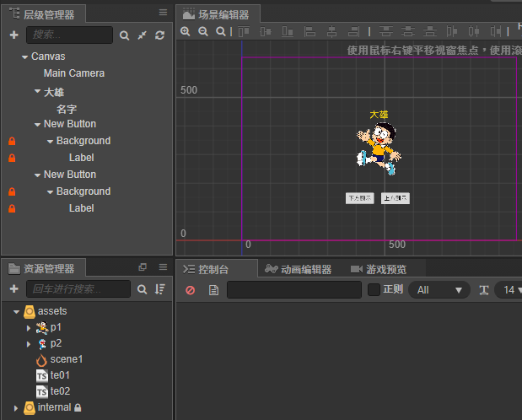Collapse the second New Button arrow
Screen dimensions: 522x420
[x=37, y=175]
